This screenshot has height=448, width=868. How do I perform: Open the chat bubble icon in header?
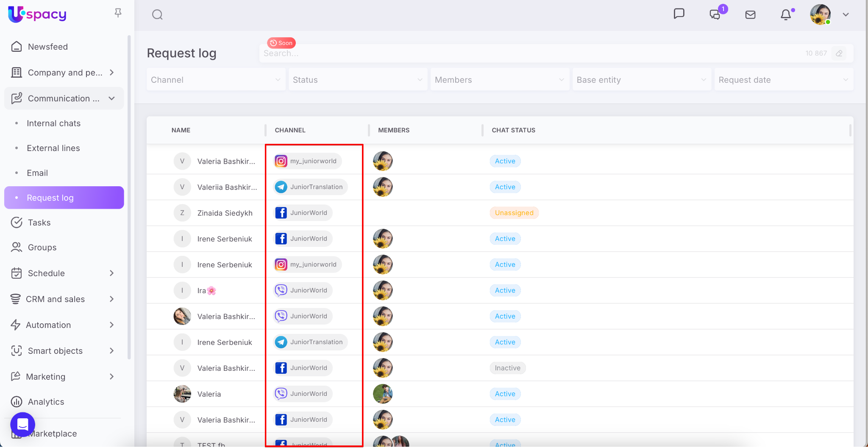[x=679, y=14]
